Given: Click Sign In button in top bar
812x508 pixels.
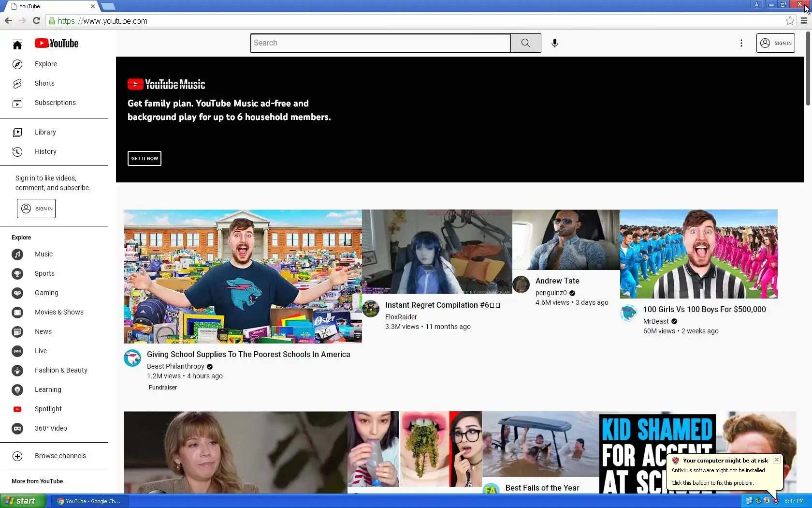Looking at the screenshot, I should (x=775, y=43).
